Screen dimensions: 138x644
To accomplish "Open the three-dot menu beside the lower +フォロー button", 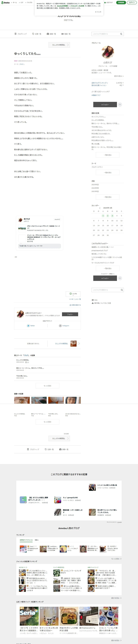I will [120, 278].
